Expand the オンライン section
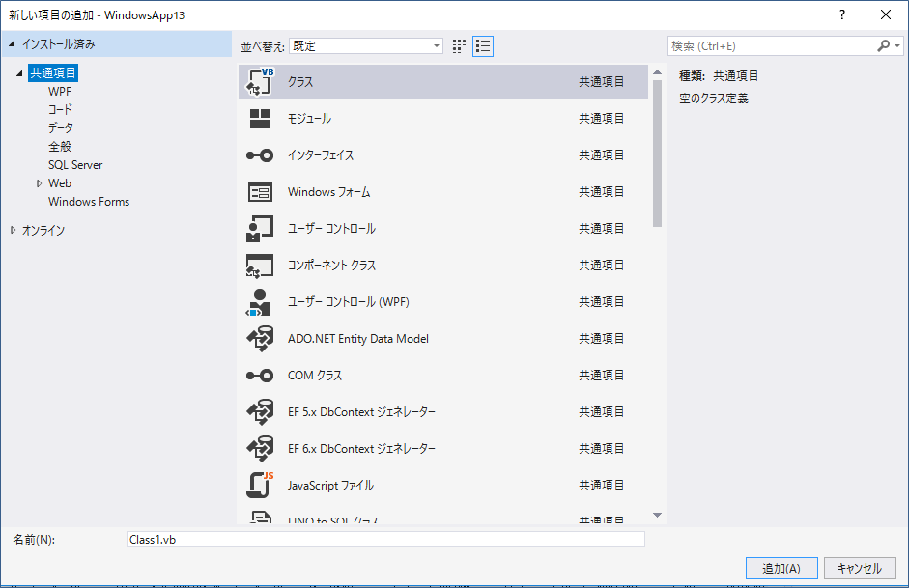Viewport: 909px width, 588px height. (x=13, y=230)
